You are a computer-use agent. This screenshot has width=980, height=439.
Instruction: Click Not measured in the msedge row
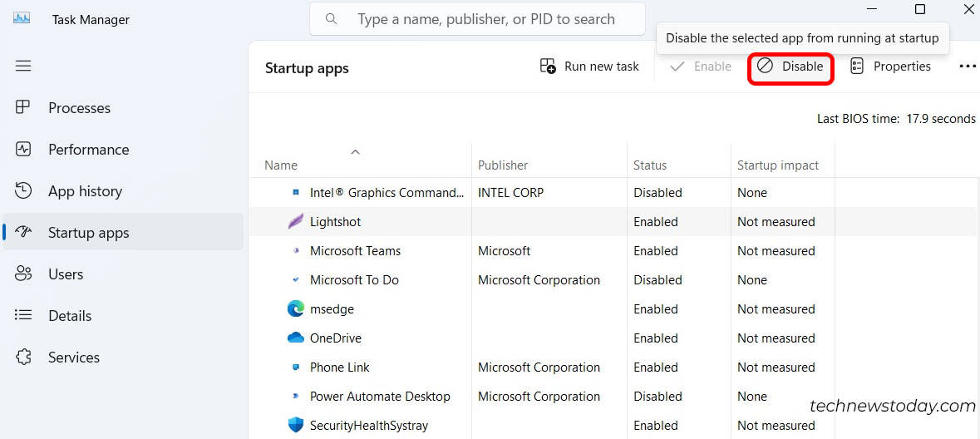tap(776, 309)
